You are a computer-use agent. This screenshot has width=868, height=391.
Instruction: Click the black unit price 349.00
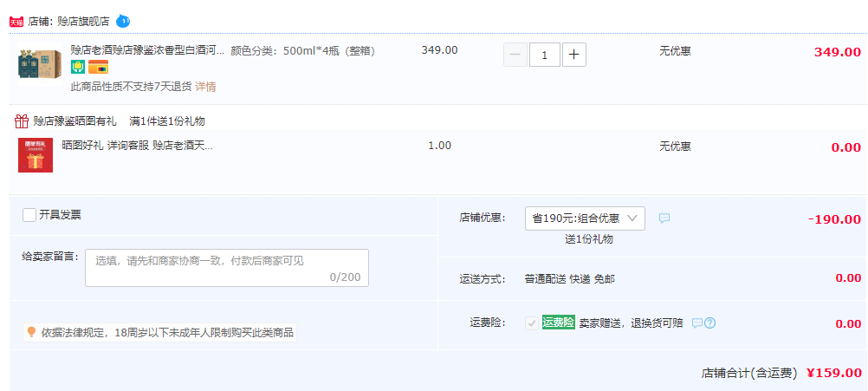pos(439,49)
